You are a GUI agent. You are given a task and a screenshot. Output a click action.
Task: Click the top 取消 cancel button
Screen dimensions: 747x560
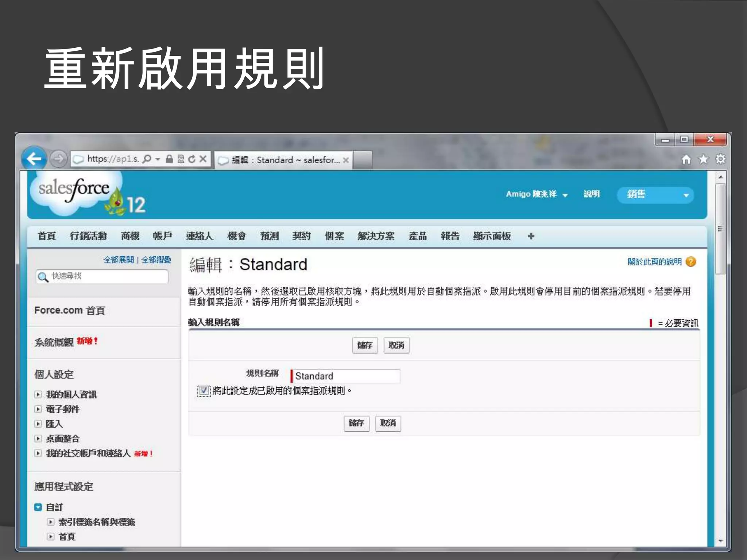tap(396, 345)
